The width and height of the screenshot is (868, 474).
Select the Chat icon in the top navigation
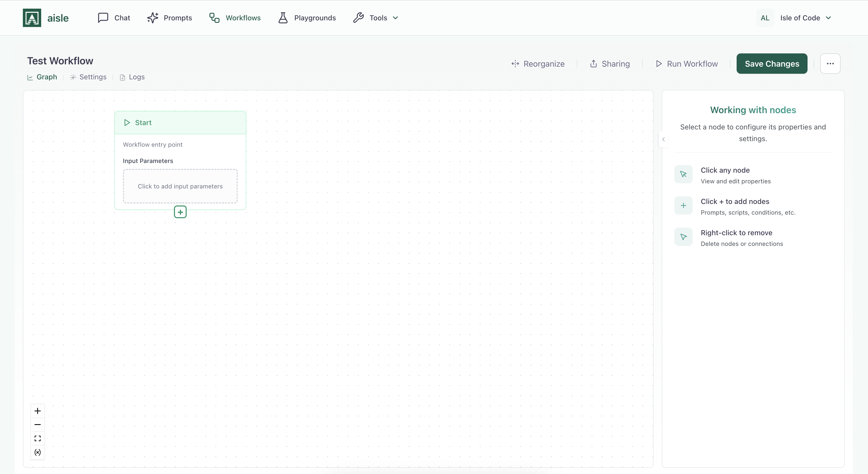(103, 18)
